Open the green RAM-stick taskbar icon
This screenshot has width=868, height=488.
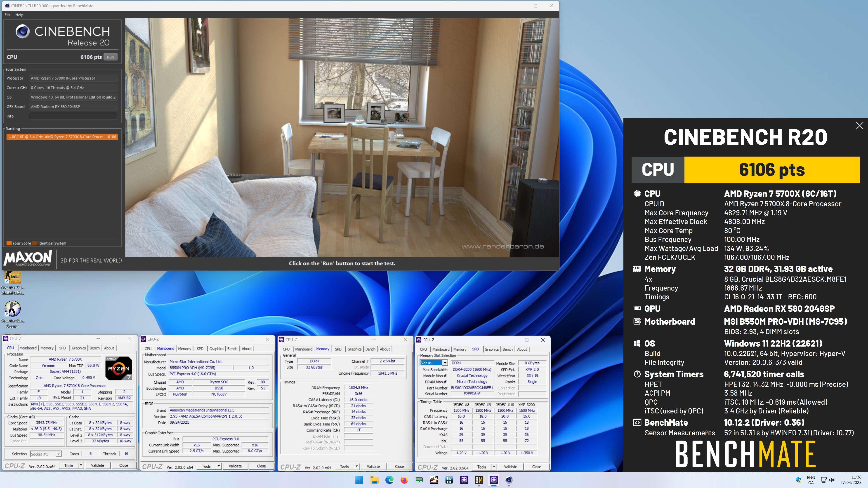click(x=419, y=480)
